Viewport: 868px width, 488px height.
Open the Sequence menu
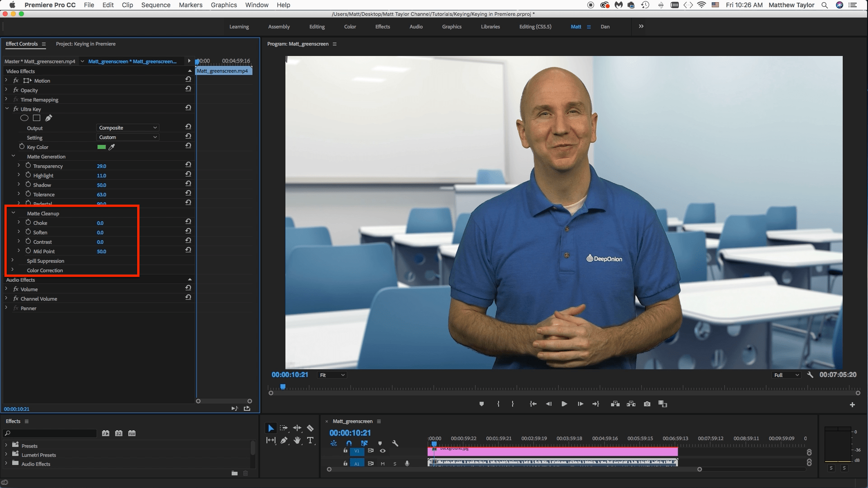tap(156, 5)
